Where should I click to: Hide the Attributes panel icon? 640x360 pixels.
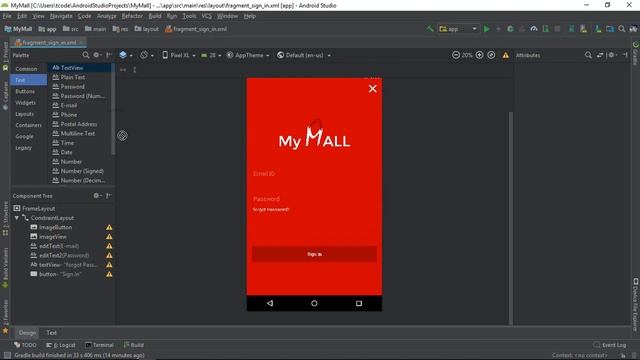pos(625,55)
